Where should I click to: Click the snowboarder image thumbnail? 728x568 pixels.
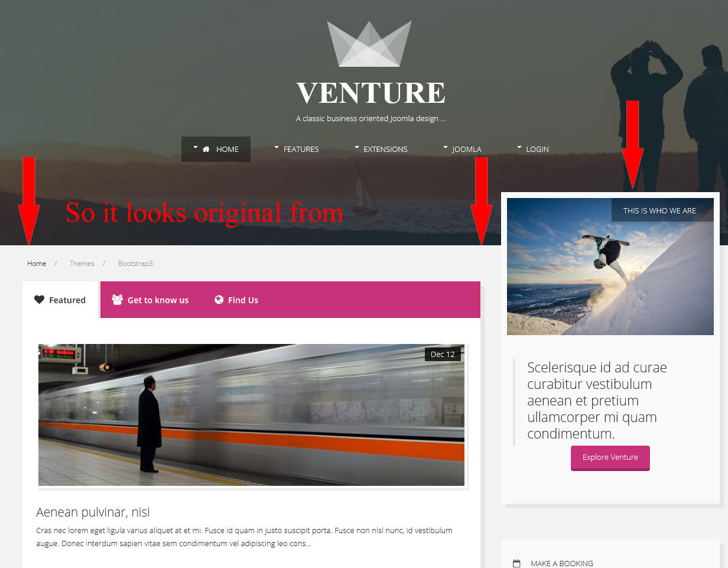pyautogui.click(x=610, y=267)
